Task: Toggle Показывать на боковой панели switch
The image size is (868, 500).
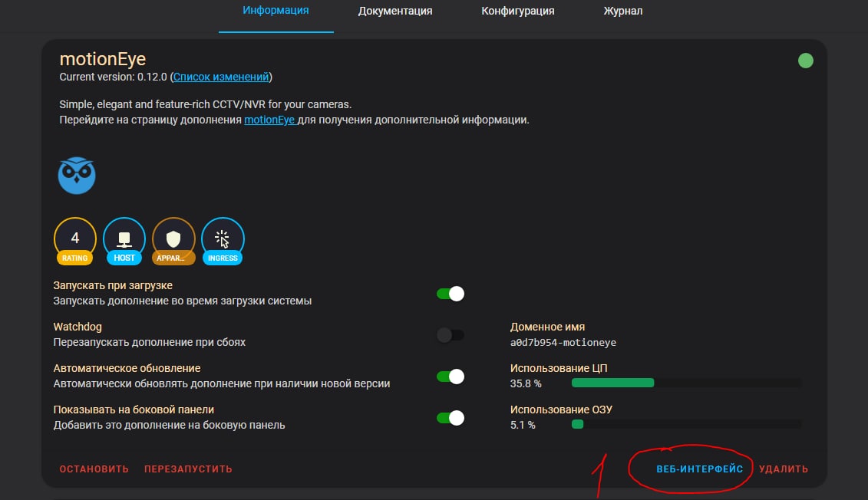Action: 451,418
